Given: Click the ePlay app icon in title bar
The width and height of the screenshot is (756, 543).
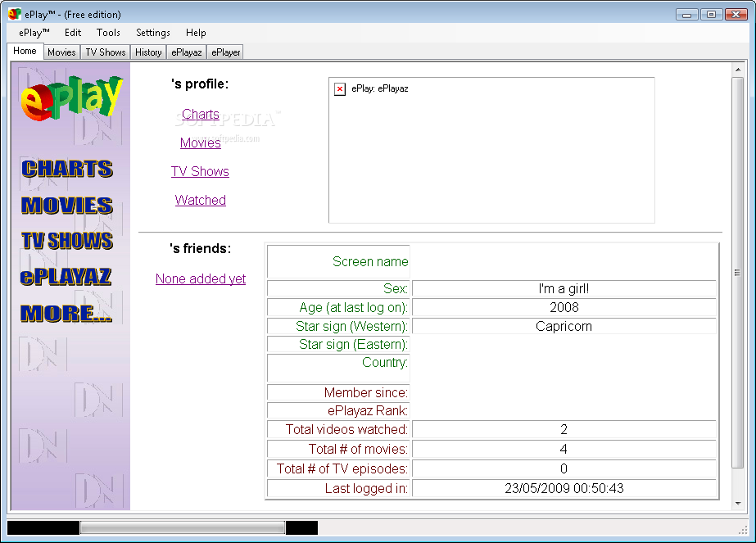Looking at the screenshot, I should coord(15,14).
